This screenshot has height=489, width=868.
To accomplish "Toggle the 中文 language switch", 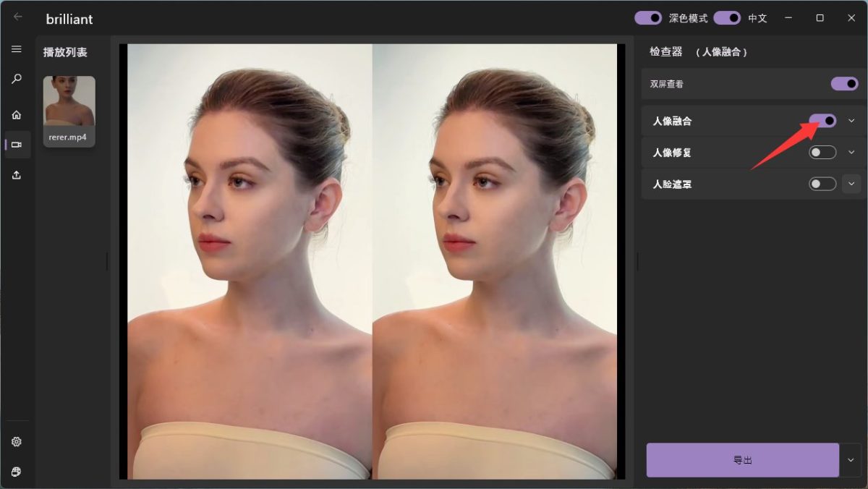I will tap(727, 18).
